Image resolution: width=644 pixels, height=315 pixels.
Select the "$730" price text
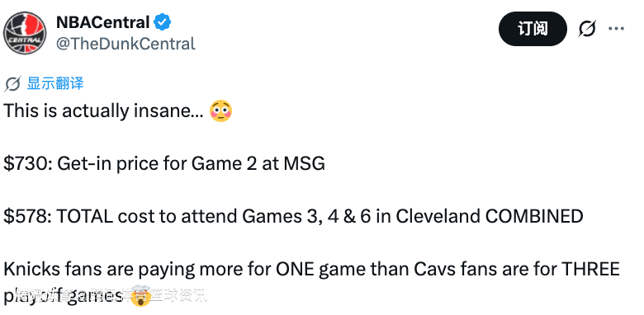tap(26, 163)
